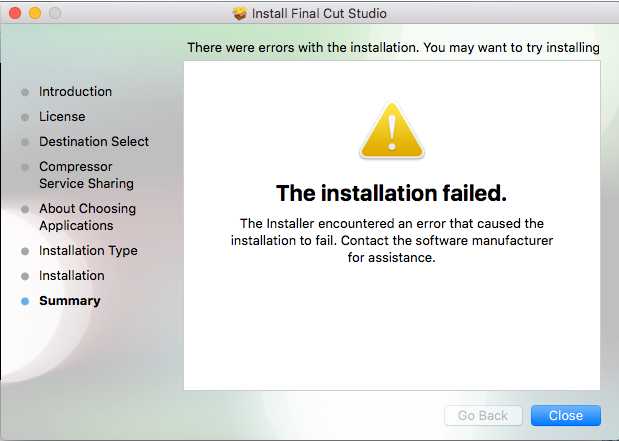Screen dimensions: 619x441
Task: Click the package icon in title bar
Action: tap(239, 13)
